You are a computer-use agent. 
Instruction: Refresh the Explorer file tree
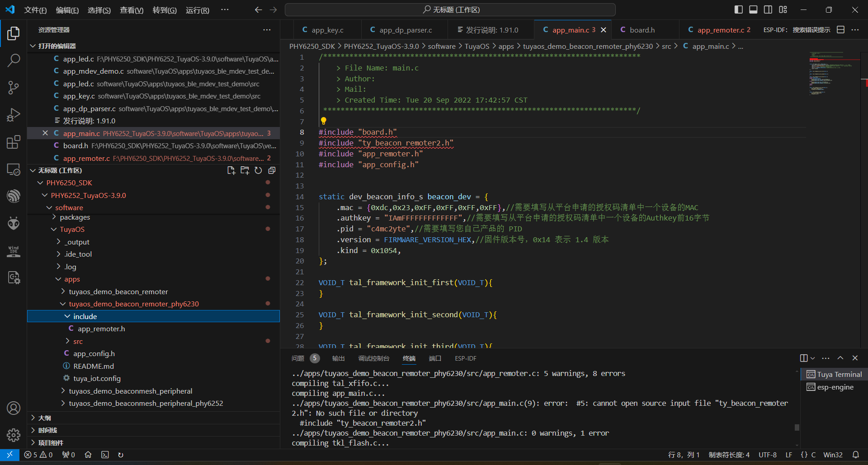pyautogui.click(x=258, y=170)
